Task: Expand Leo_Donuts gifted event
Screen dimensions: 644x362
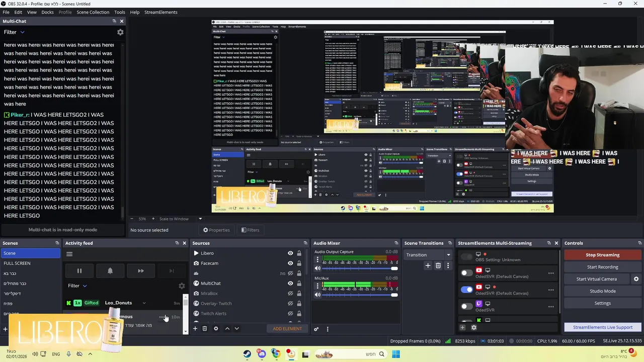Action: click(x=144, y=303)
